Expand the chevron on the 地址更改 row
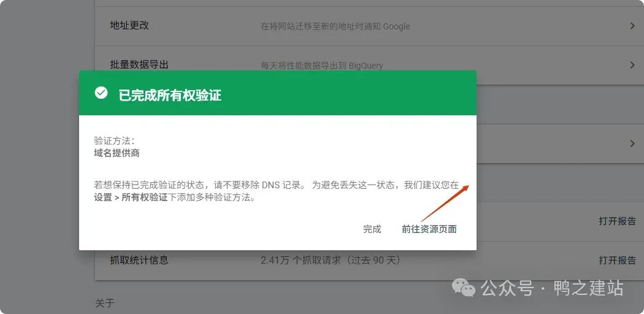 point(632,26)
